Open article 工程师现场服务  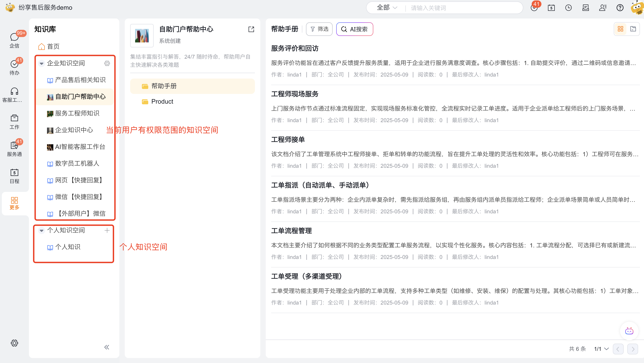click(295, 94)
